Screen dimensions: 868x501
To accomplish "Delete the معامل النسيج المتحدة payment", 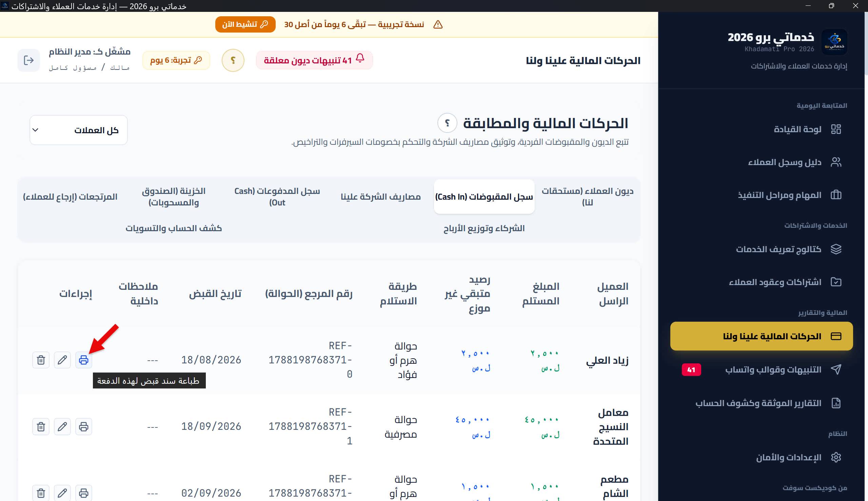I will 41,427.
